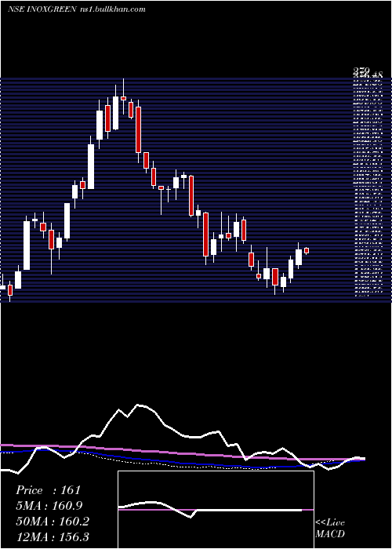Click the ns1.bullkhan.com watermark text
This screenshot has width=392, height=549.
(x=111, y=9)
